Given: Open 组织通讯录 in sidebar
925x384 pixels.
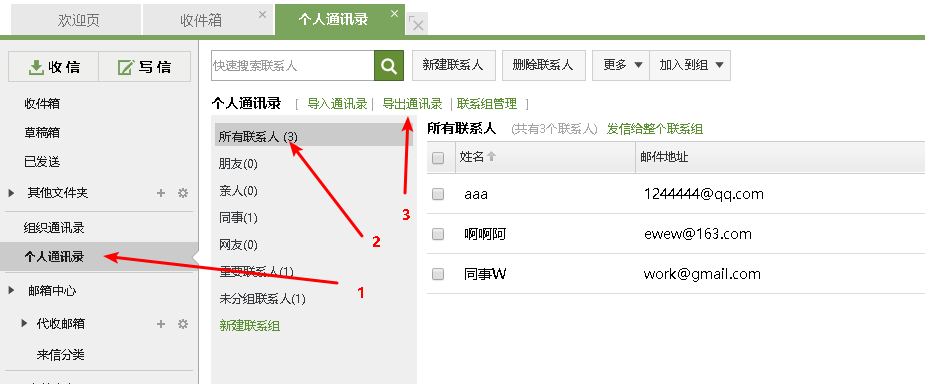Looking at the screenshot, I should pos(54,228).
